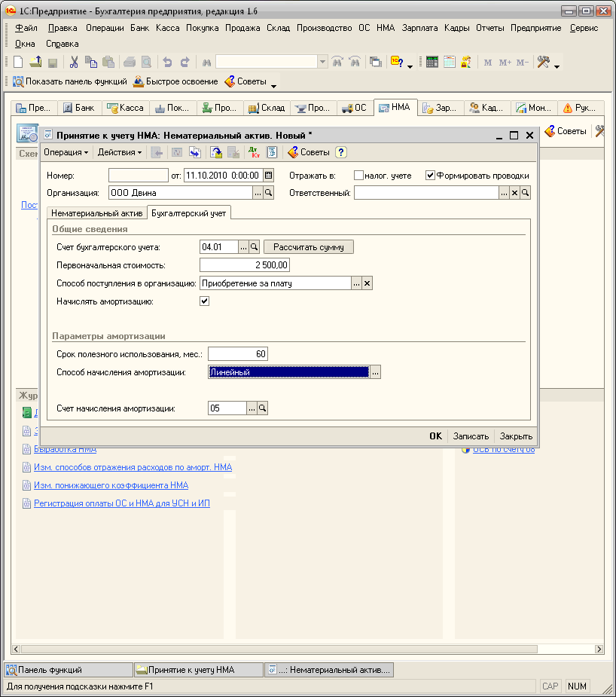The height and width of the screenshot is (697, 616).
Task: Open the Действия dropdown menu
Action: click(x=120, y=152)
